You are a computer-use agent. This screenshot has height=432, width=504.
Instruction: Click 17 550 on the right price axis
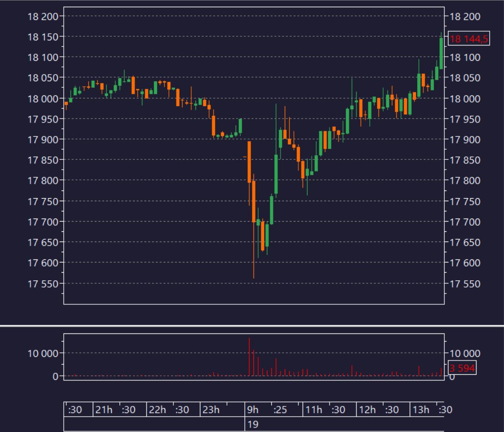[464, 284]
